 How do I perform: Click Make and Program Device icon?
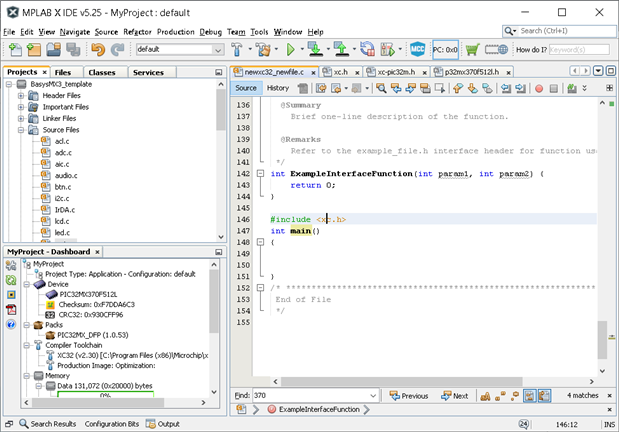pyautogui.click(x=315, y=49)
